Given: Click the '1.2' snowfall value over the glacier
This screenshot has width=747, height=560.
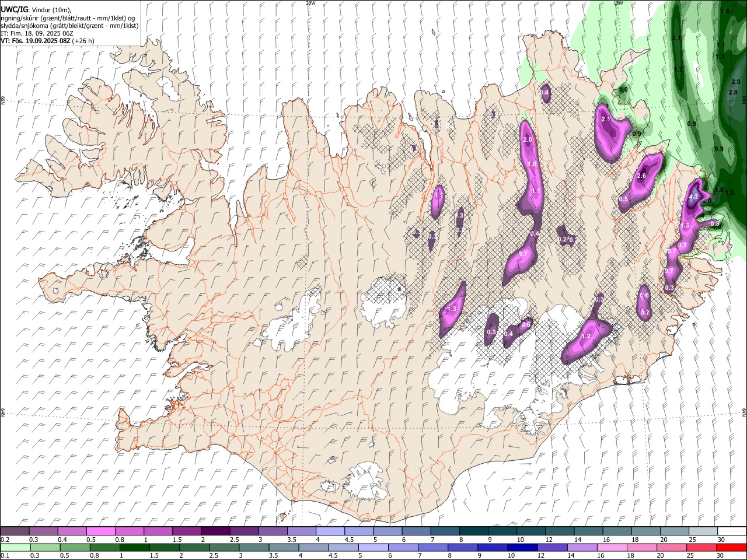Looking at the screenshot, I should click(x=587, y=337).
